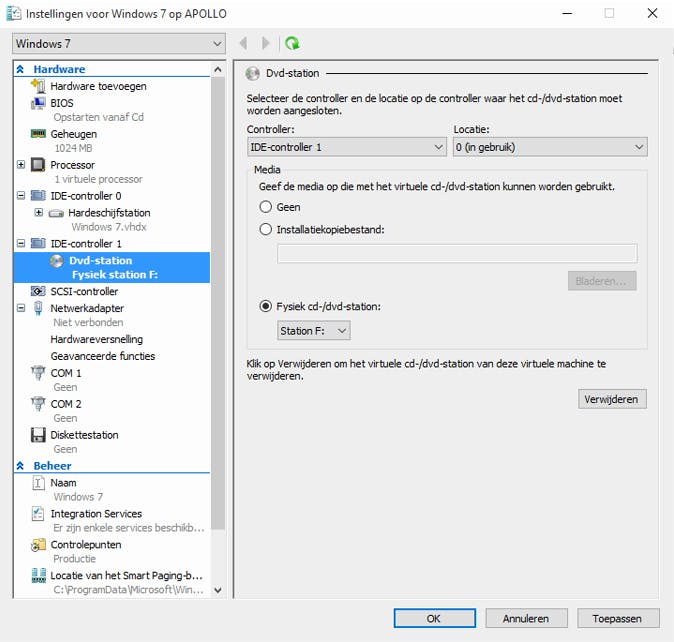Click the Naam icon under Beheer

[38, 483]
